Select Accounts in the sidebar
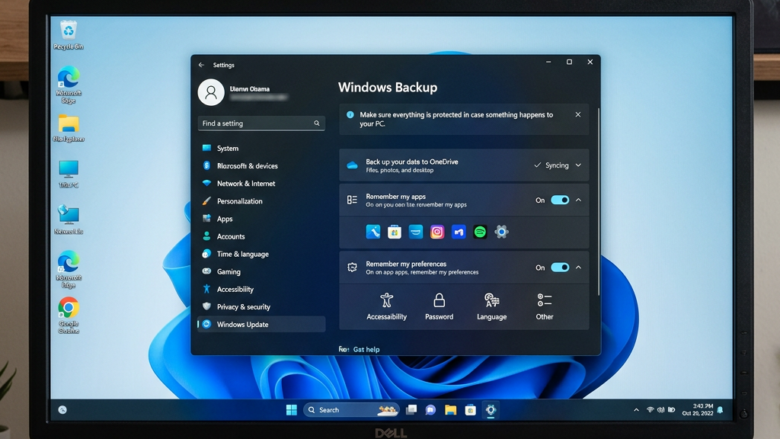This screenshot has width=780, height=439. [262, 236]
